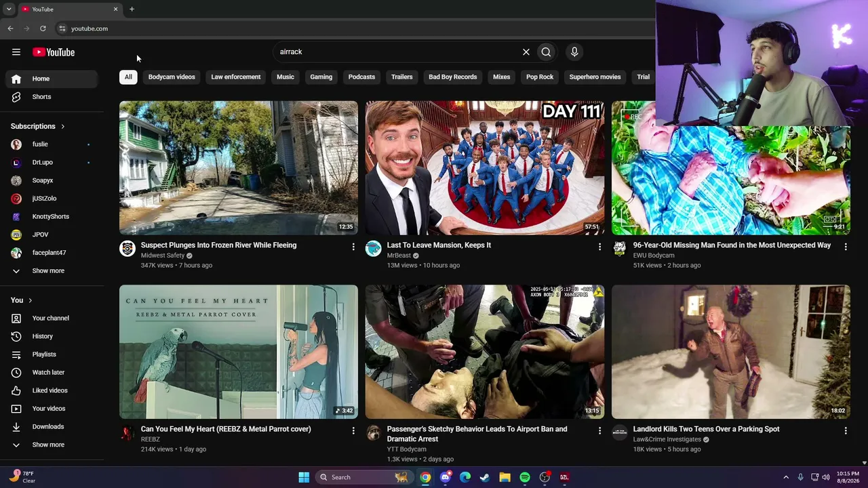
Task: Play the snowy landlord video thumbnail
Action: pos(731,352)
